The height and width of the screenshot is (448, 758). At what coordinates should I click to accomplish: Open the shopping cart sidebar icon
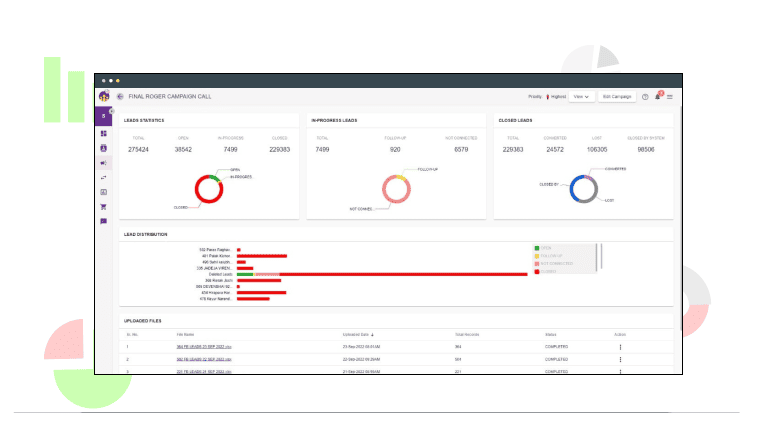point(103,207)
